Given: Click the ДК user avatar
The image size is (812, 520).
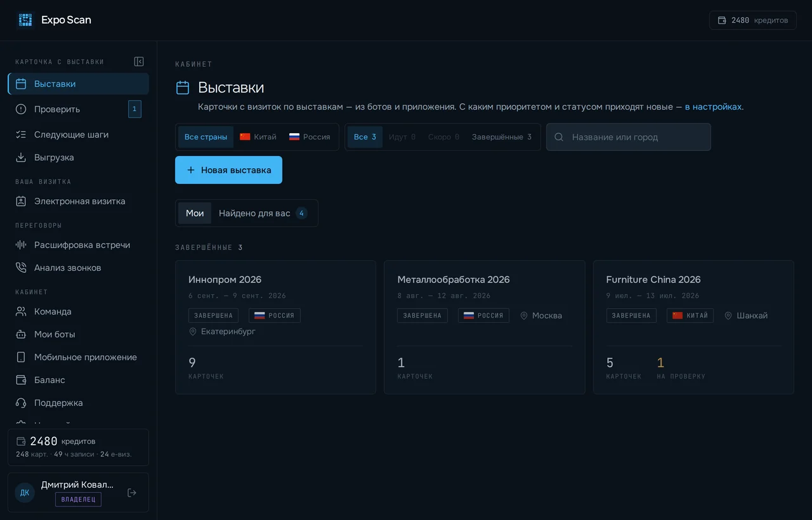Looking at the screenshot, I should click(x=25, y=493).
